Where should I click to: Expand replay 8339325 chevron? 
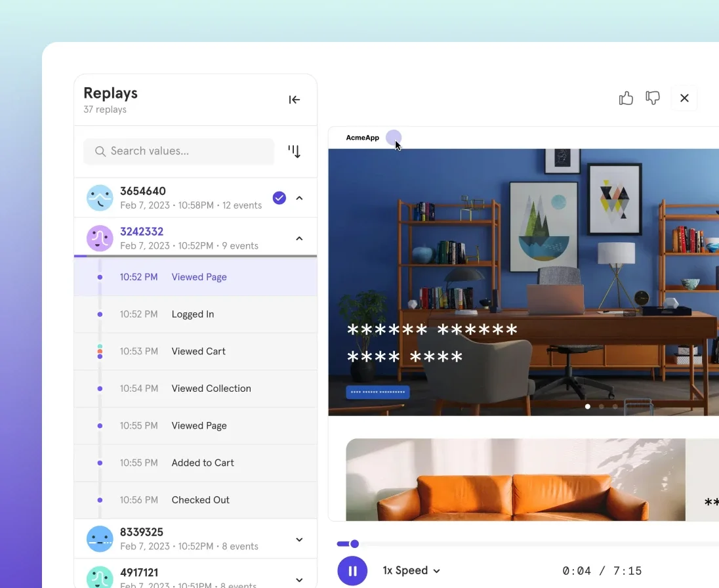tap(299, 539)
